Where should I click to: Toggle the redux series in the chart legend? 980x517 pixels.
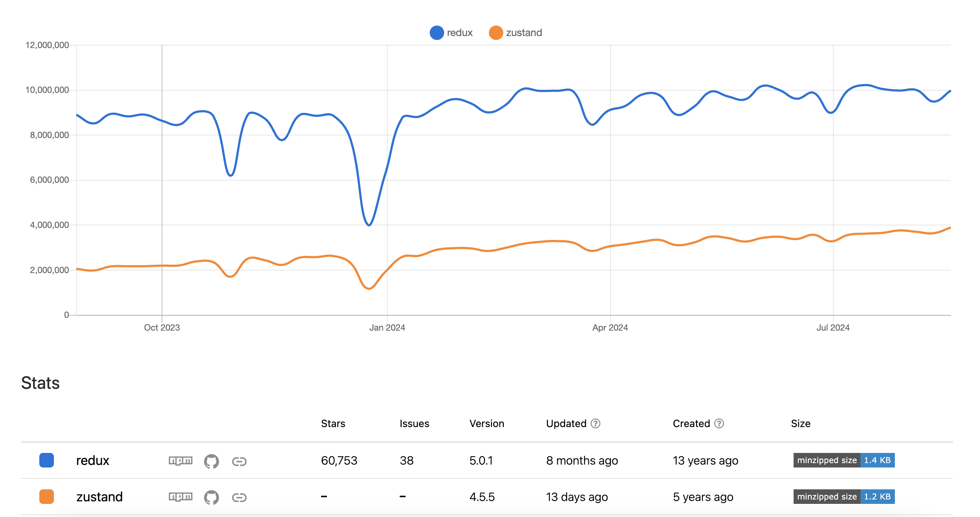(x=451, y=33)
